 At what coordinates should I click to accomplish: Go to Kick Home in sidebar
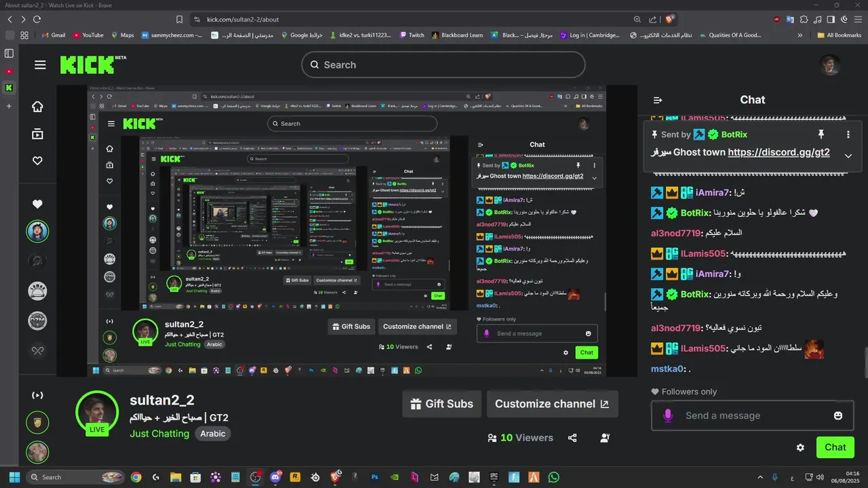click(x=37, y=106)
